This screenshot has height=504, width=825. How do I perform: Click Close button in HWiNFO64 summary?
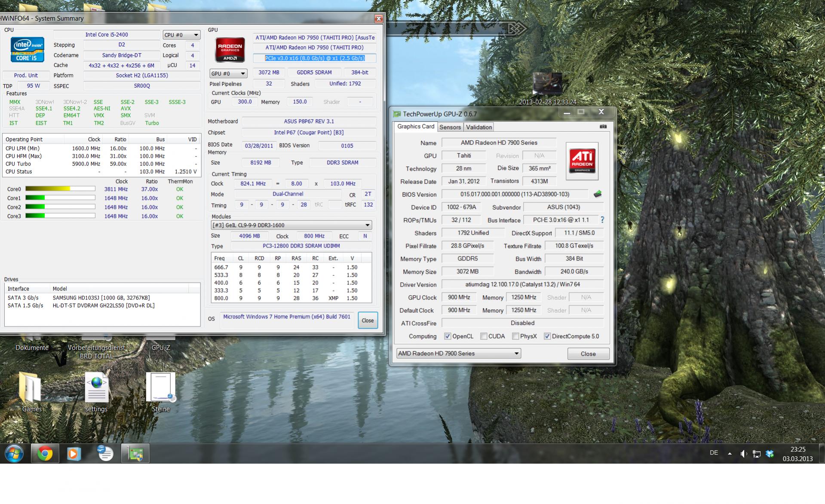click(x=368, y=321)
